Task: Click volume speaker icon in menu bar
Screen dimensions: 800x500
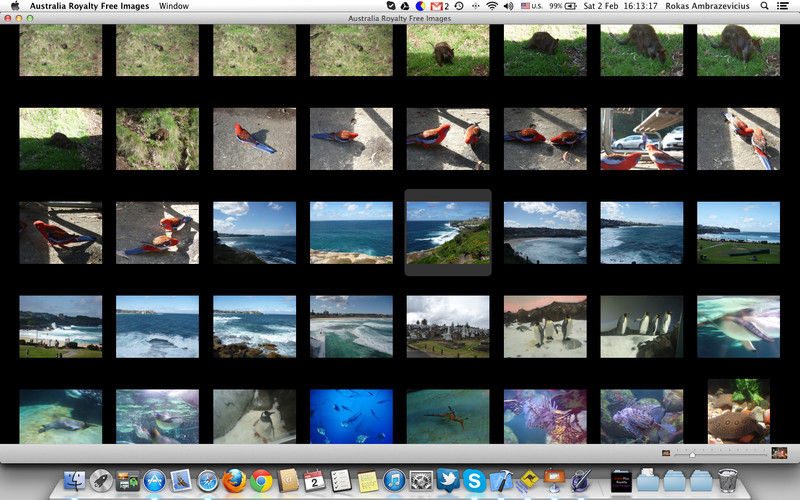Action: [x=509, y=6]
